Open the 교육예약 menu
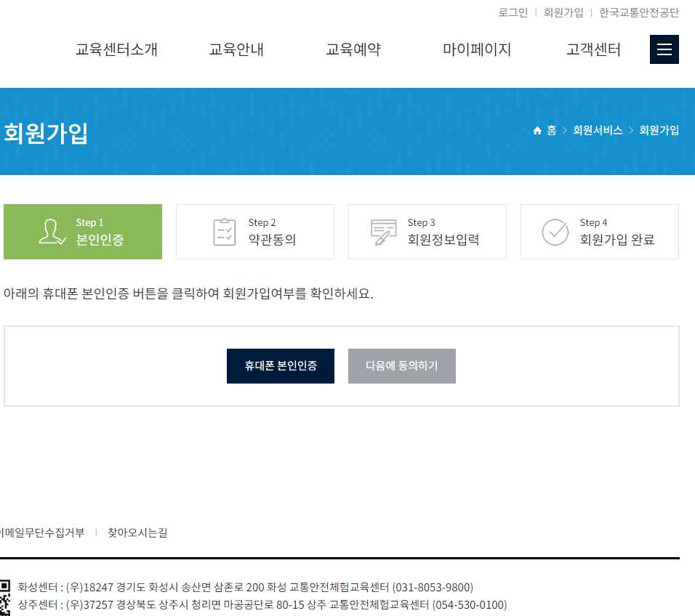This screenshot has height=616, width=695. coord(353,49)
